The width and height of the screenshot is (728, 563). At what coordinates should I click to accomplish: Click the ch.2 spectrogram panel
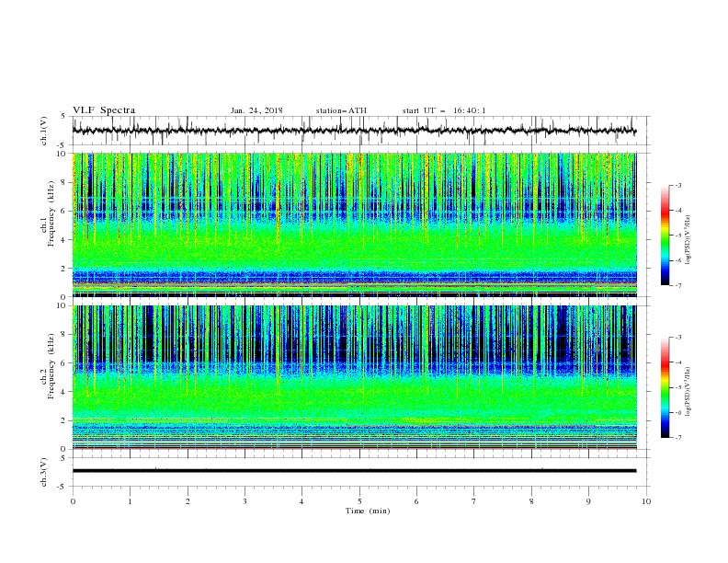[x=354, y=377]
